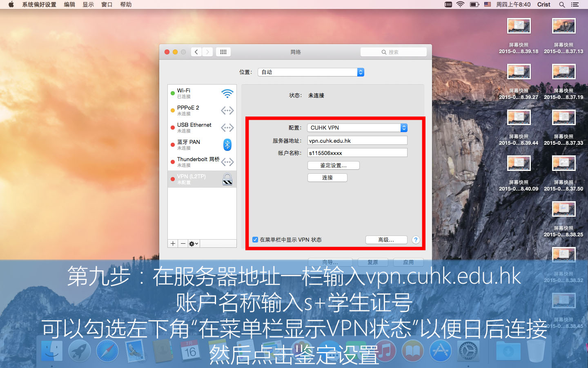Click the Crist user name in menu bar
588x368 pixels.
pyautogui.click(x=544, y=4)
